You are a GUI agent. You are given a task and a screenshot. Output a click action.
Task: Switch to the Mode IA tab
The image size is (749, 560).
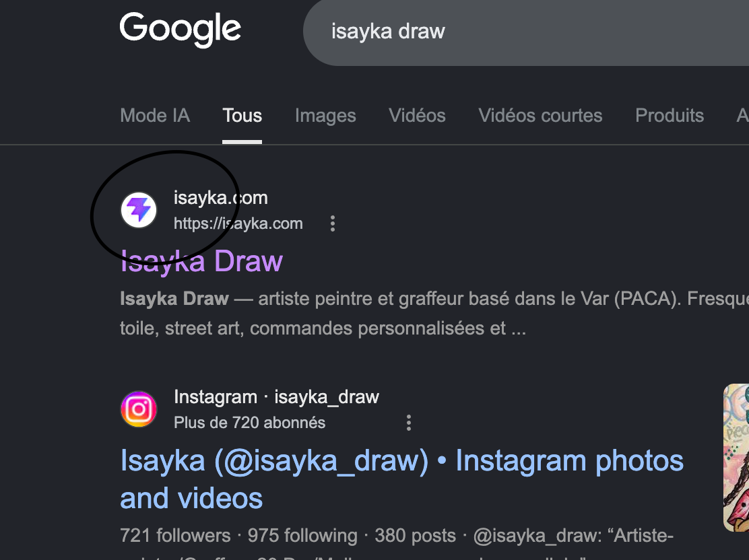pos(155,116)
